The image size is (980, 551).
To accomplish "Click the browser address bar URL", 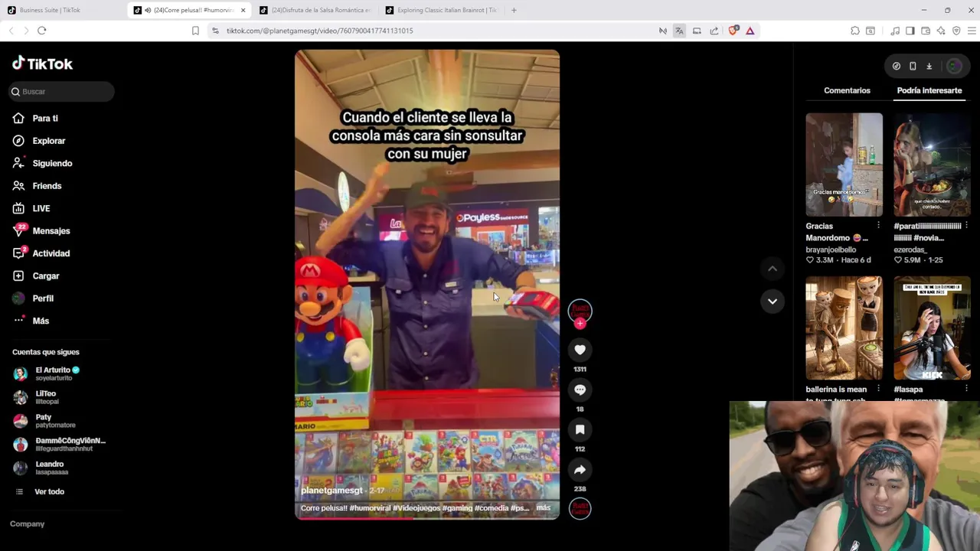I will [320, 31].
